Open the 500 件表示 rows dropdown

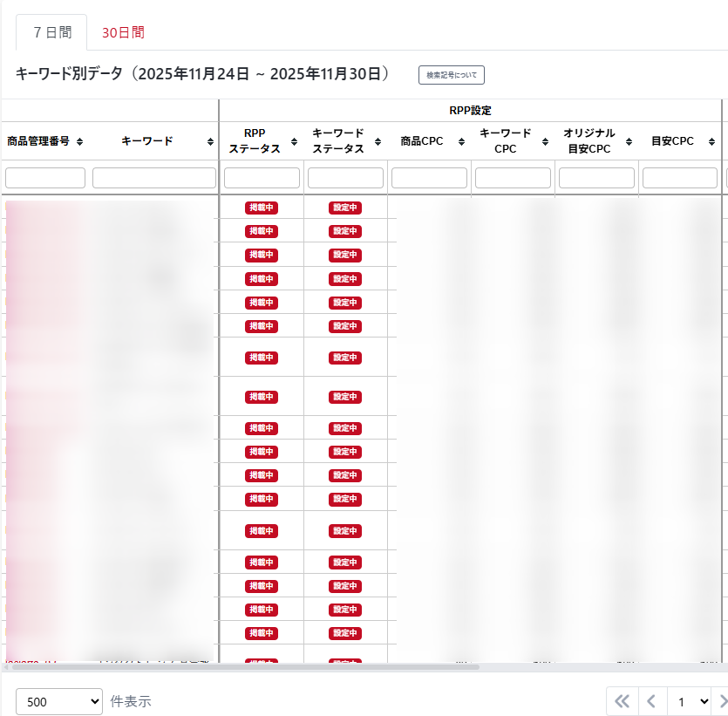click(59, 701)
